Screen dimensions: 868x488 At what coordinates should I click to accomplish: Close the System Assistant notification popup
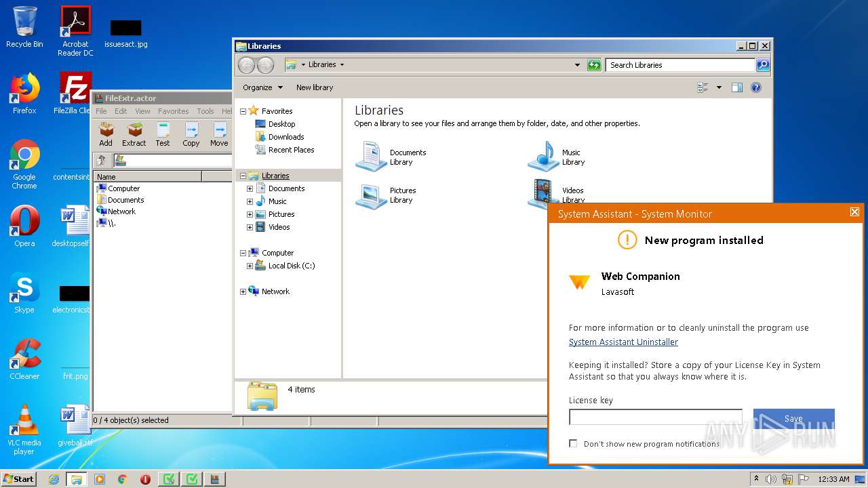point(854,212)
